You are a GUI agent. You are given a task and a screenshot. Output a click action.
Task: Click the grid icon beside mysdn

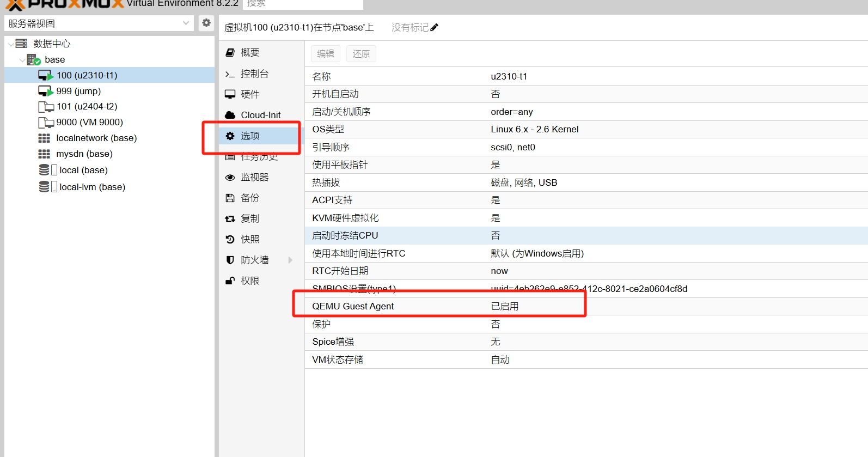(x=44, y=154)
